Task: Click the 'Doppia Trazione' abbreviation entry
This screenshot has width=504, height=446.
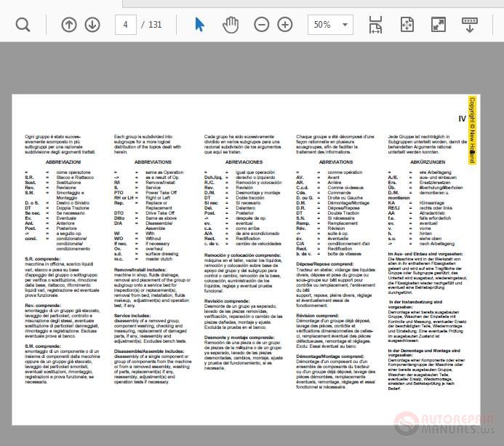Action: pos(73,208)
